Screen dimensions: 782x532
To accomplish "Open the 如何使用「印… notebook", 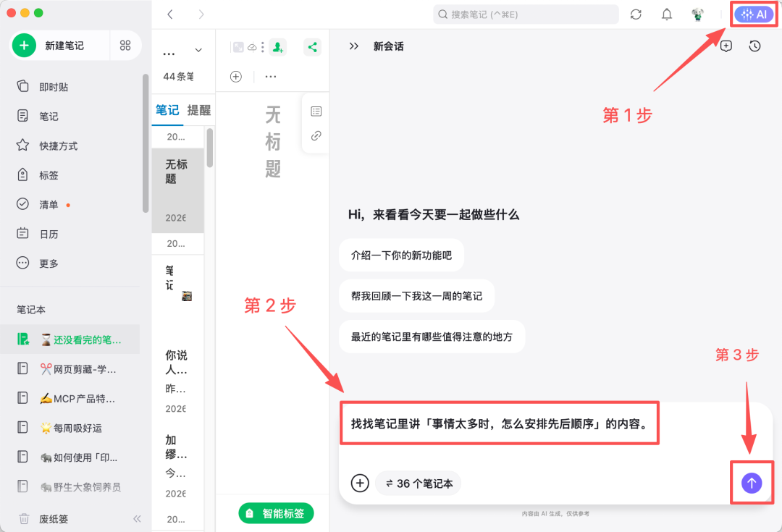I will click(70, 457).
